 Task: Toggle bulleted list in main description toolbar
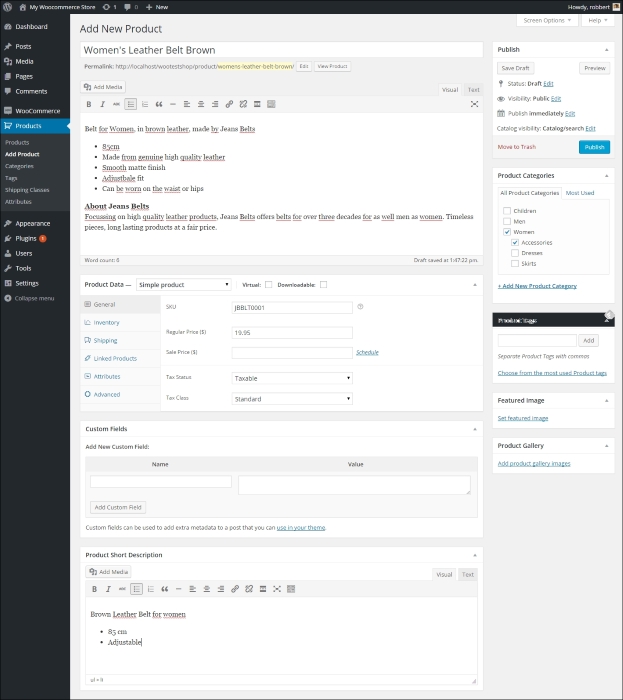pos(131,104)
